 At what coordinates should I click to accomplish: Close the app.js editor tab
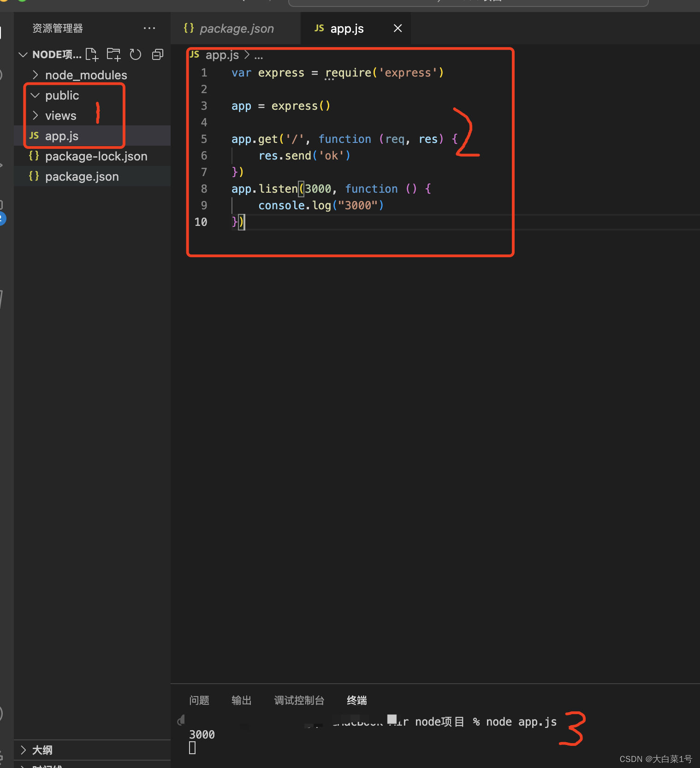click(x=397, y=29)
